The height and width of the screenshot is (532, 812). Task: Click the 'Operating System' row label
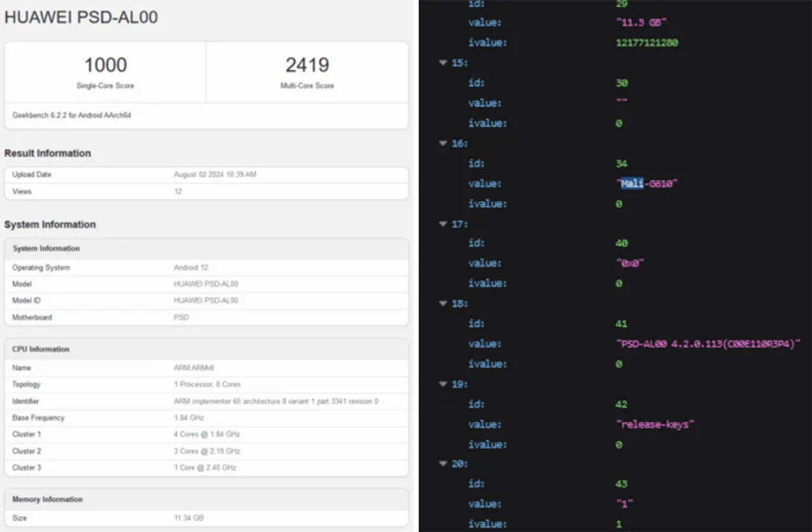41,268
